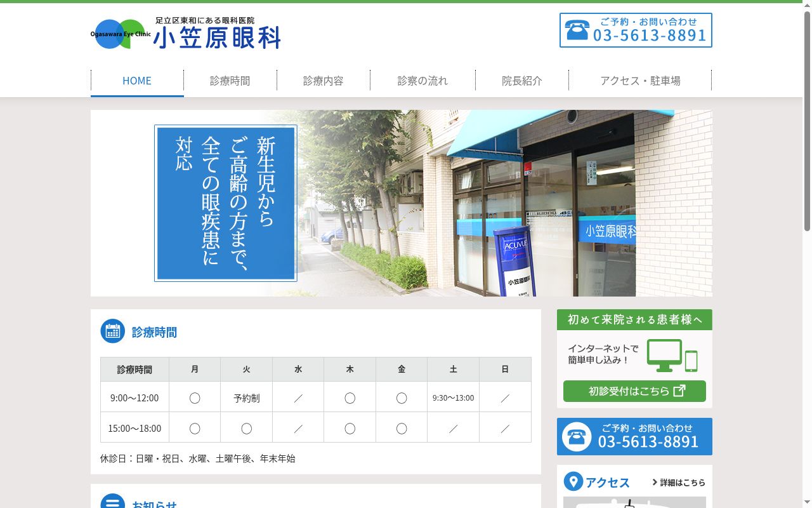Click the calendar icon beside 診療時間 heading

(113, 331)
